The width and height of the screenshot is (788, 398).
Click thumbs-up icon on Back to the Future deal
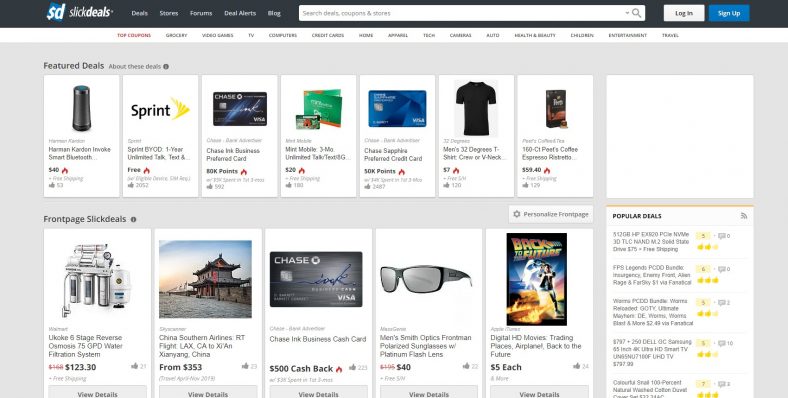point(576,366)
